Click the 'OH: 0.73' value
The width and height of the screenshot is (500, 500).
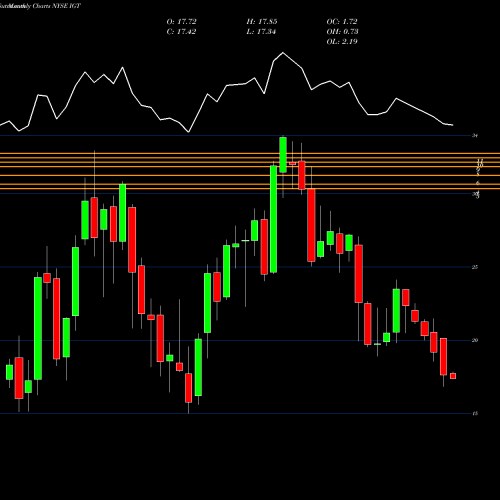click(x=342, y=32)
